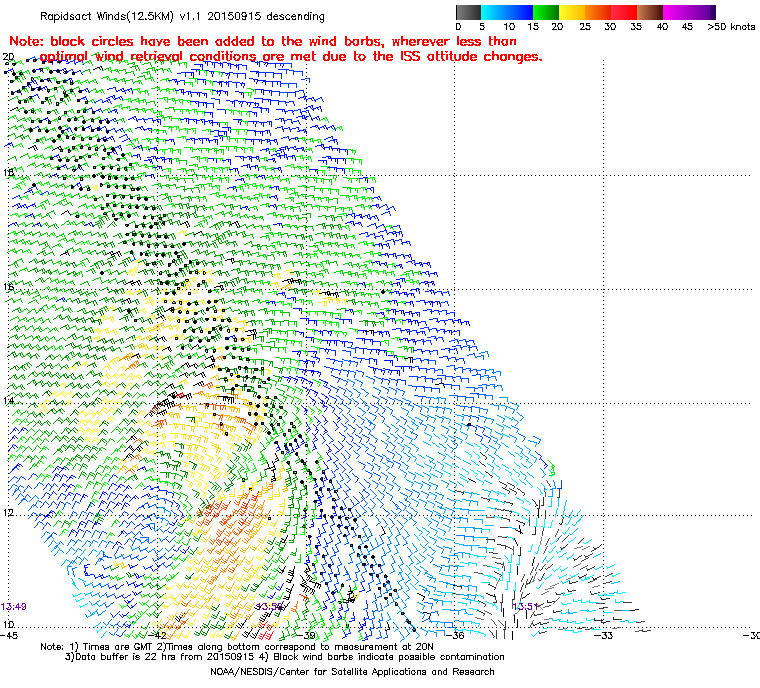
Task: Click the 'Times are GMT' footnote line
Action: [x=237, y=647]
